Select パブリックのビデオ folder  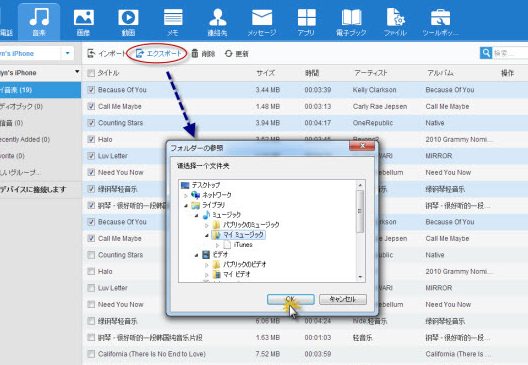pos(244,264)
